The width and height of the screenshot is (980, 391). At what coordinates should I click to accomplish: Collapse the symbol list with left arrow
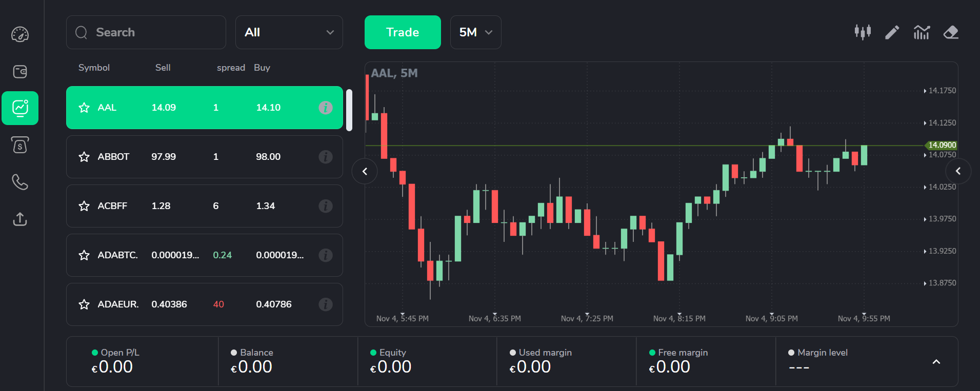click(x=365, y=171)
